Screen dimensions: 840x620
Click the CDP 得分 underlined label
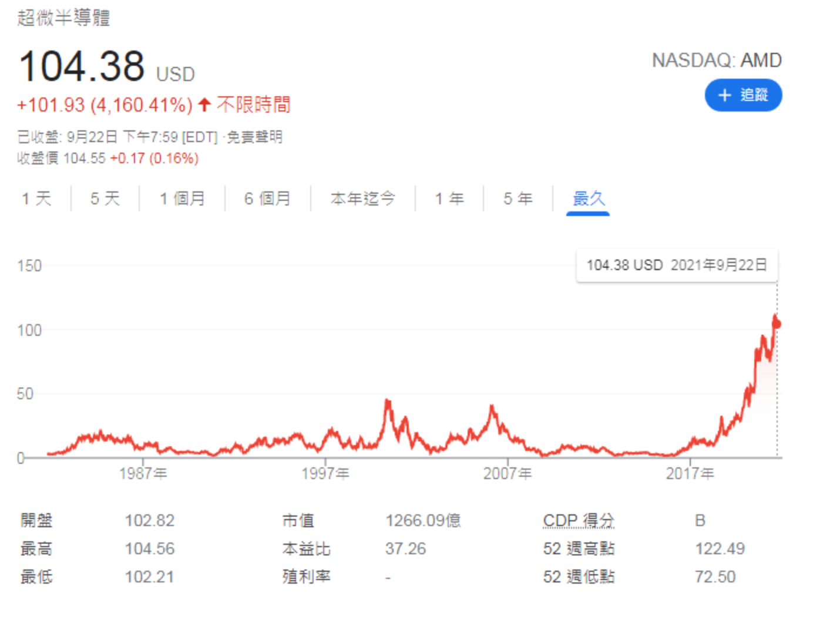pos(579,520)
